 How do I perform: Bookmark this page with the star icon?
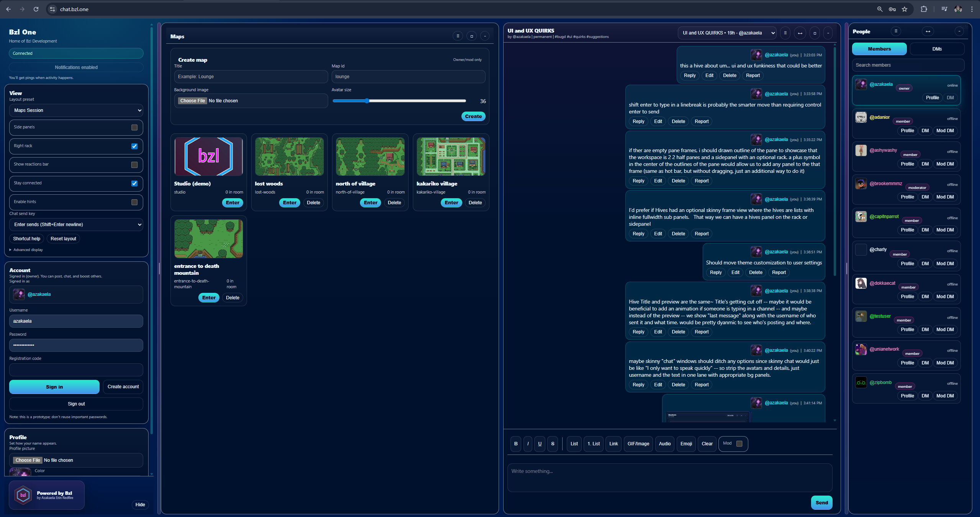[905, 9]
